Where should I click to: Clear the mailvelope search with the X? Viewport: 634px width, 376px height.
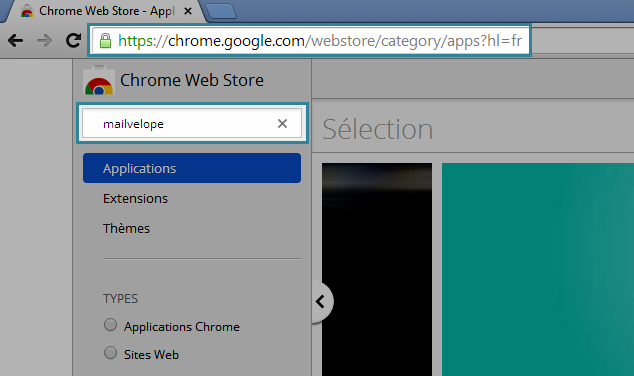282,123
